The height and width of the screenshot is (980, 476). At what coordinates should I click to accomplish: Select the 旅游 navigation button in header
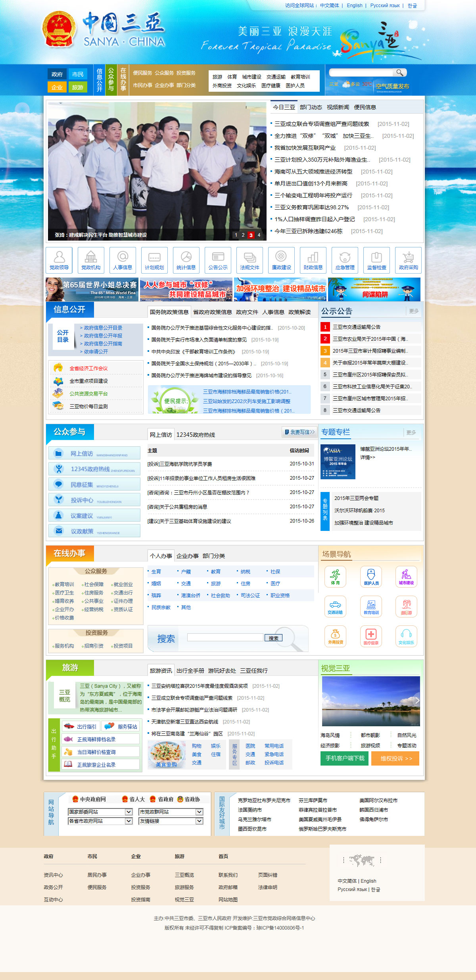(78, 87)
